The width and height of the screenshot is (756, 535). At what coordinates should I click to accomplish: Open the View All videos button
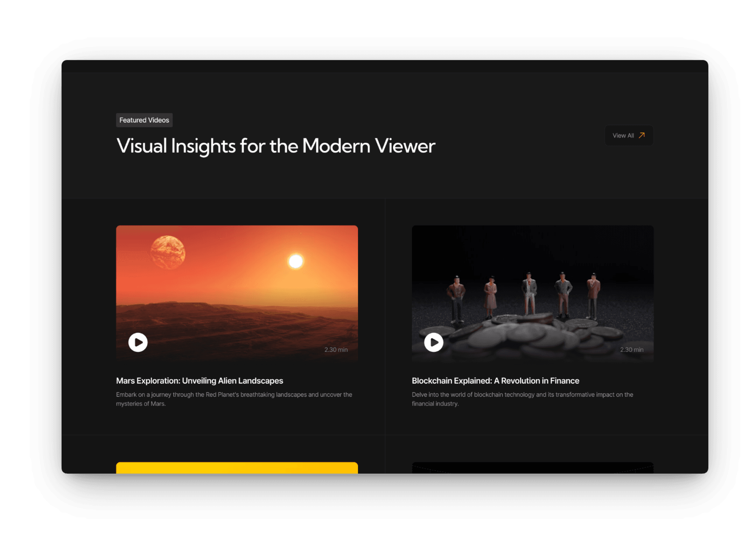[x=629, y=136]
